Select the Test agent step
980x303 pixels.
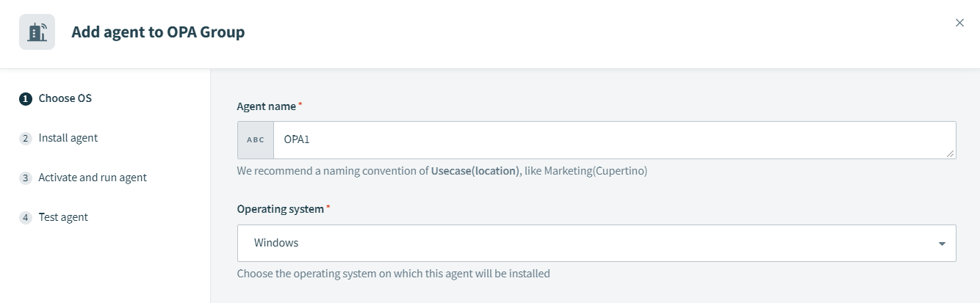pyautogui.click(x=63, y=217)
